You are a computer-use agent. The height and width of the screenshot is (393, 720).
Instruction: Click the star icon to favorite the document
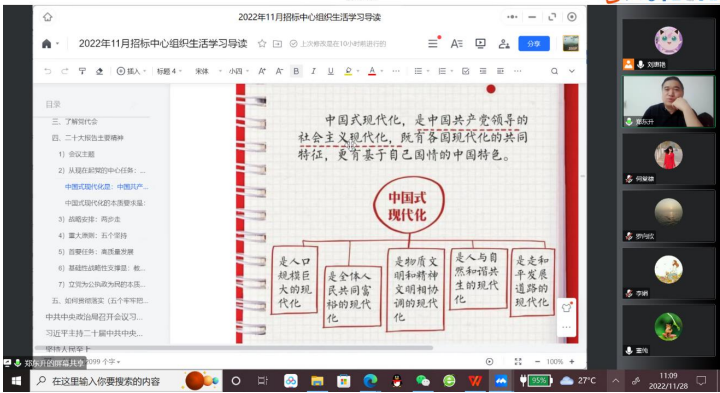click(x=262, y=44)
